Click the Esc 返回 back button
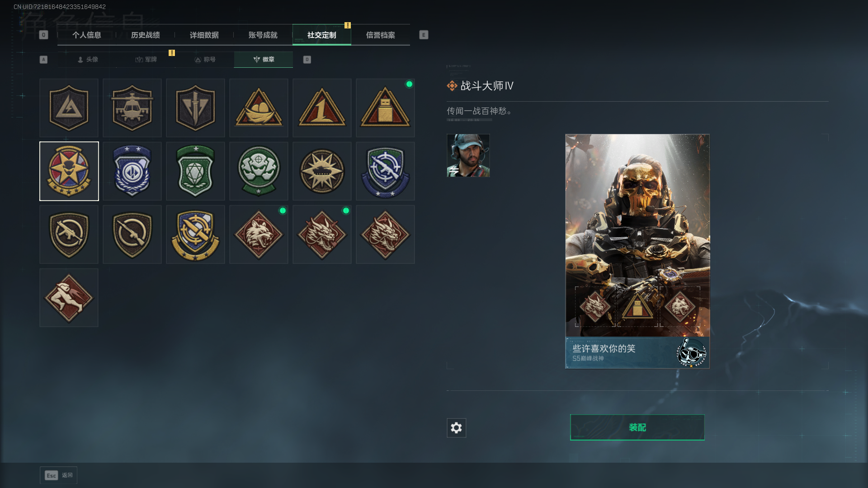The image size is (868, 488). [59, 475]
